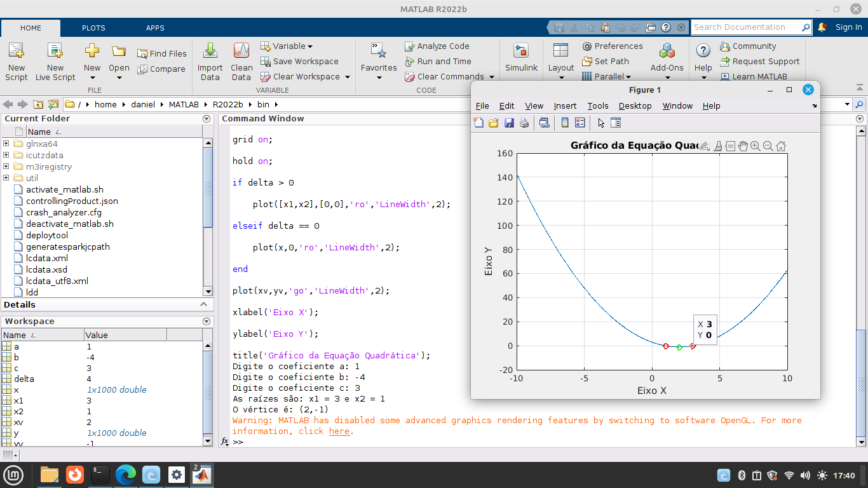Click the Command Window vertical scrollbar

click(x=860, y=286)
